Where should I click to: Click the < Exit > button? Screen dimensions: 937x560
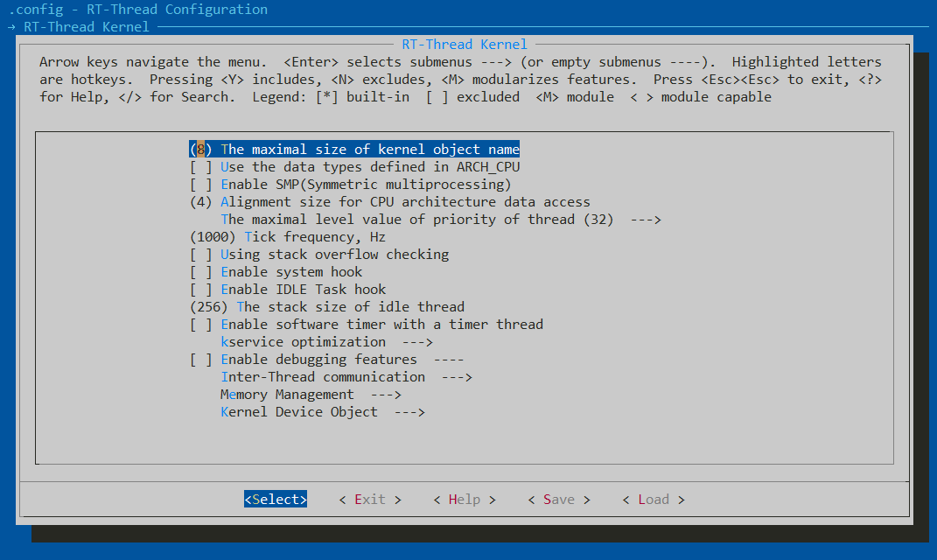(370, 499)
